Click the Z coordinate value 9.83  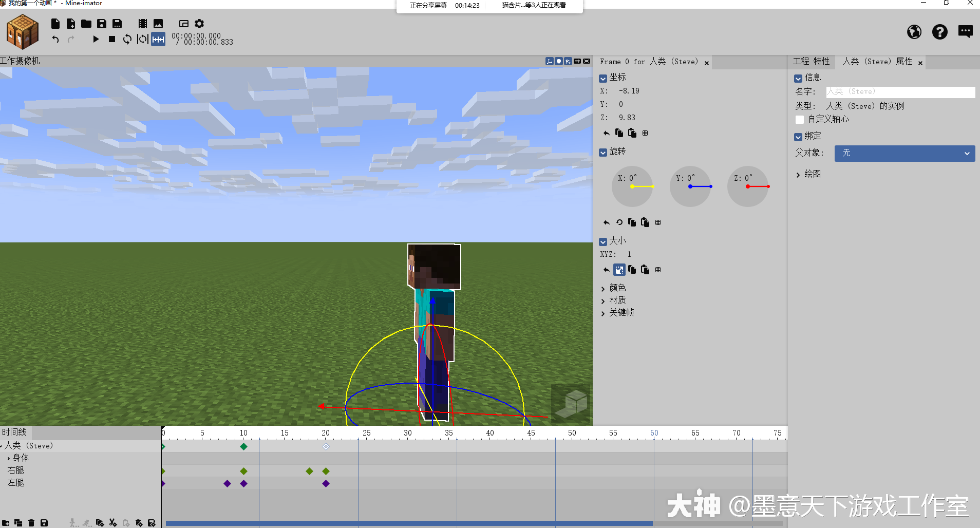(x=627, y=118)
